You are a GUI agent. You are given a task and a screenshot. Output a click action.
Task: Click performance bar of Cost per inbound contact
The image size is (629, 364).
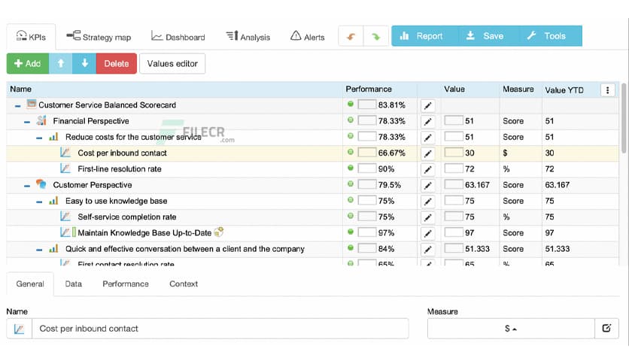tap(366, 153)
